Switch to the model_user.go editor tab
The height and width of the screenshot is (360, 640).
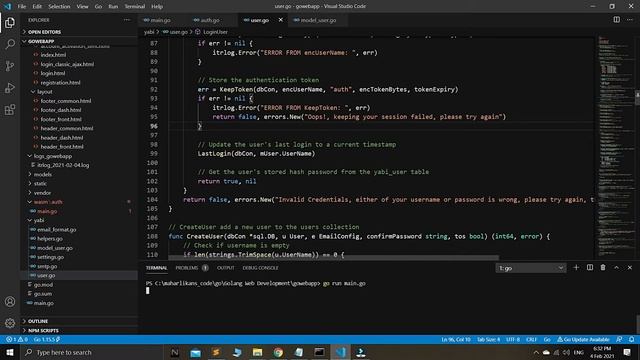[x=318, y=20]
